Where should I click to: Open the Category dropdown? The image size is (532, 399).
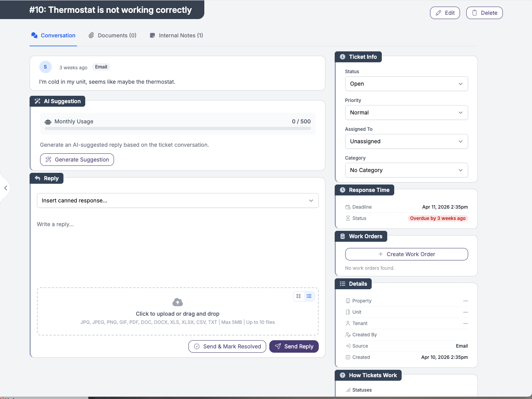pyautogui.click(x=406, y=170)
